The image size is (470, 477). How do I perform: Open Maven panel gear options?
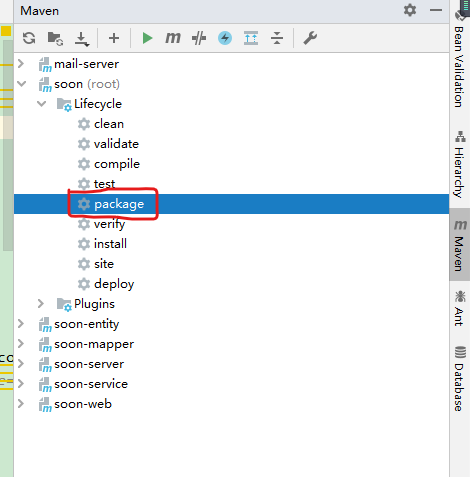click(x=410, y=10)
